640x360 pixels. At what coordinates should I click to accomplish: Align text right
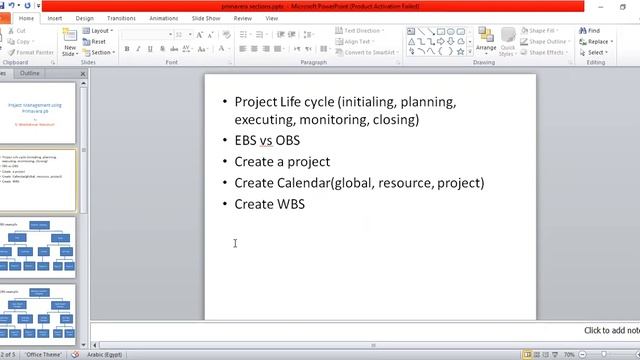point(266,49)
